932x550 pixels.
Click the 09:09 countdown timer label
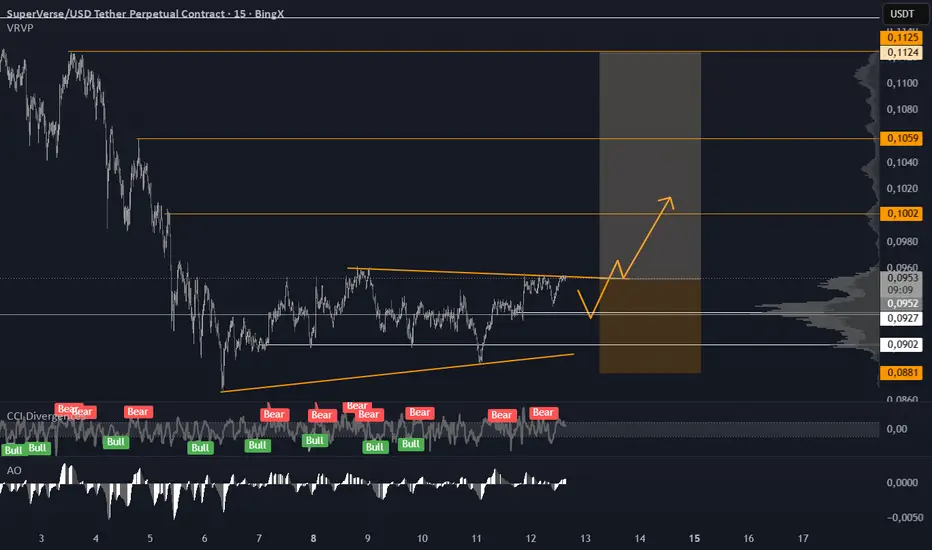point(900,290)
